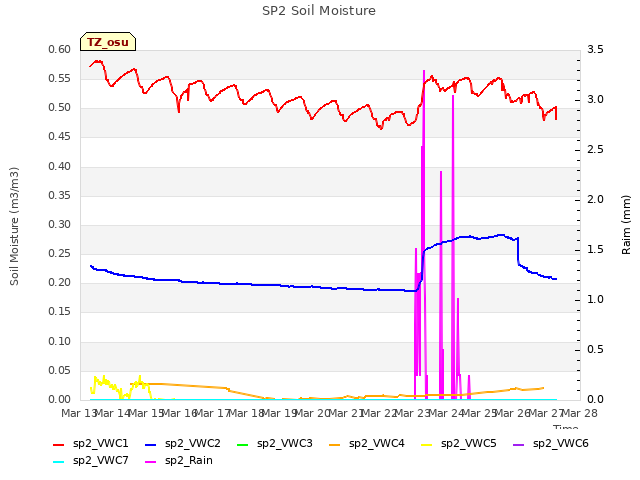Click the cyan sp2_VWC7 legend swatch
Image resolution: width=640 pixels, height=480 pixels.
coord(59,462)
